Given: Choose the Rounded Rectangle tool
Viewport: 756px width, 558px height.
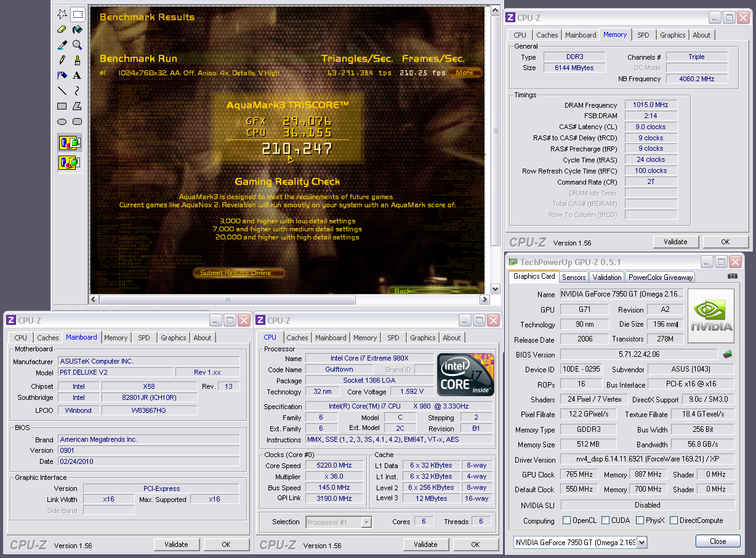Looking at the screenshot, I should [78, 122].
